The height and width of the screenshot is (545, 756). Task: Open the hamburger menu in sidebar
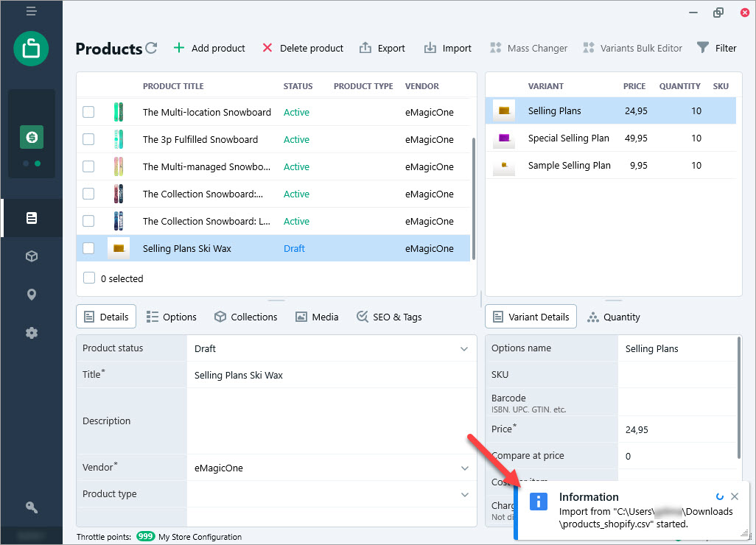[x=32, y=10]
